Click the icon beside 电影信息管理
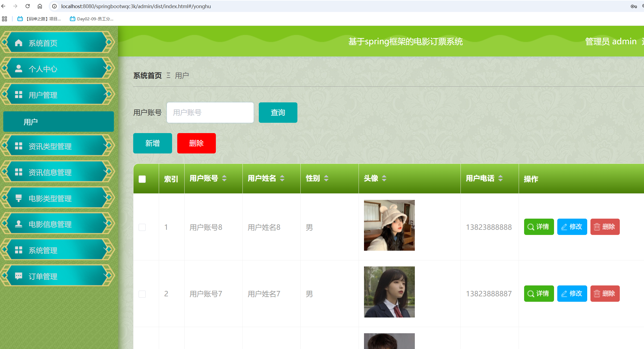Screen dimensions: 644x349 [18, 224]
